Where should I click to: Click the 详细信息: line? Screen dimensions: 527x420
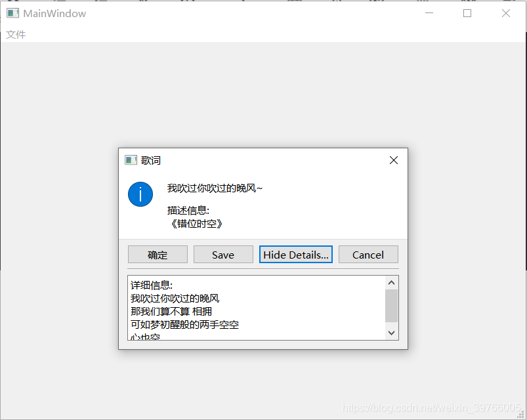pos(152,285)
